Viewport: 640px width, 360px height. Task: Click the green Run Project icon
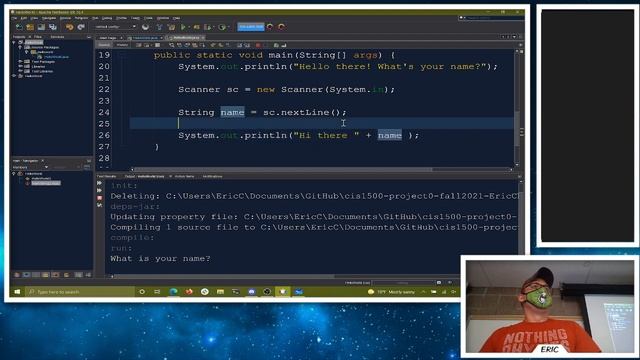click(x=183, y=27)
